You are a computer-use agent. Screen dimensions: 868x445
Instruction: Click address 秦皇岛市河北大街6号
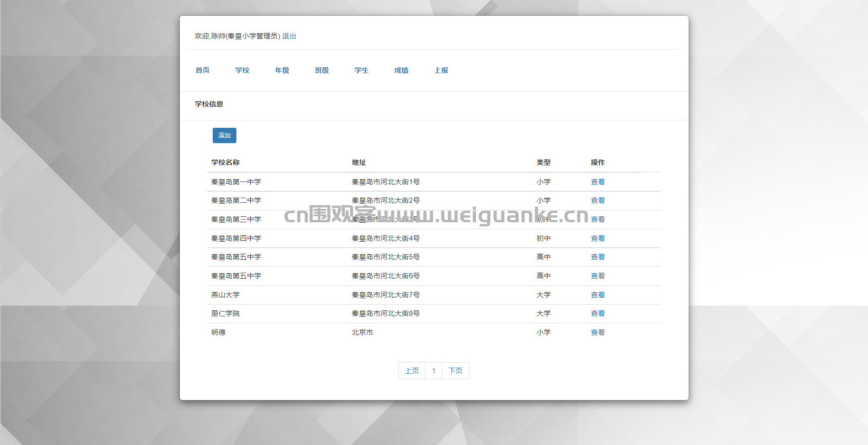386,276
